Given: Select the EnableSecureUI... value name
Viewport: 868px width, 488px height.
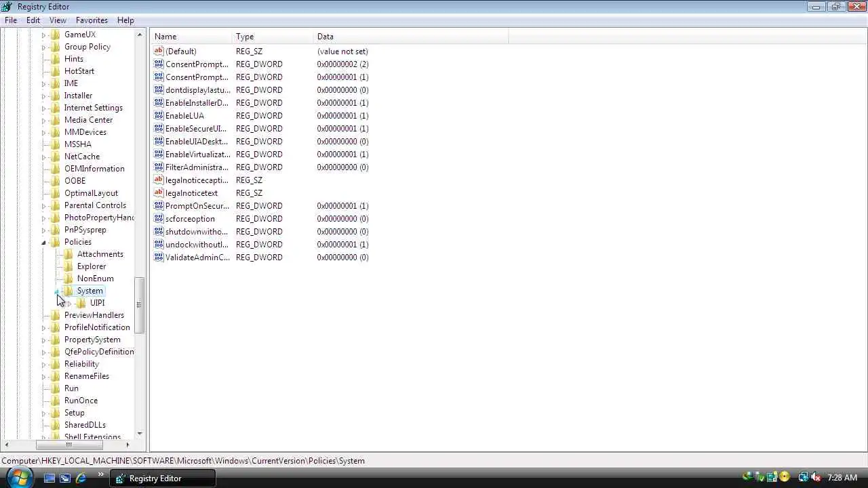Looking at the screenshot, I should click(195, 129).
